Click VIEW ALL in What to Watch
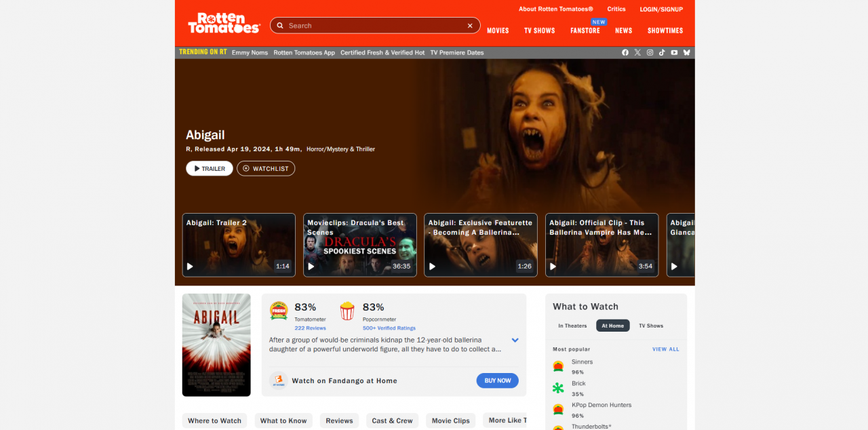Screen dimensions: 868x430 point(665,349)
